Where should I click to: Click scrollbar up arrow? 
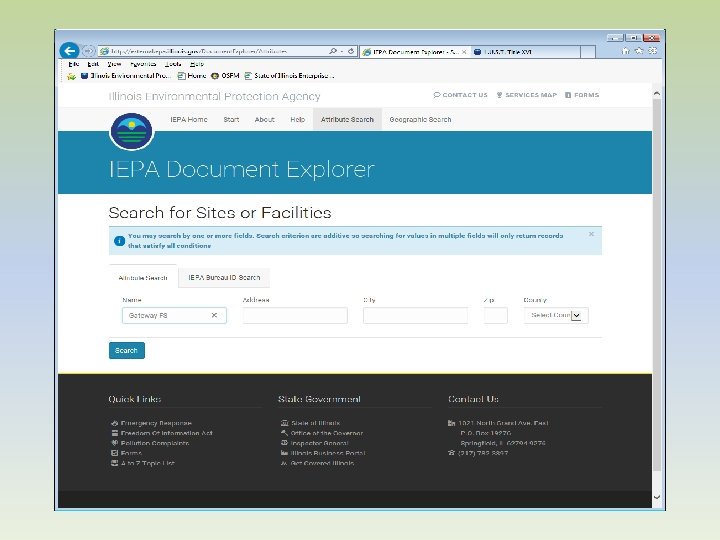[657, 94]
